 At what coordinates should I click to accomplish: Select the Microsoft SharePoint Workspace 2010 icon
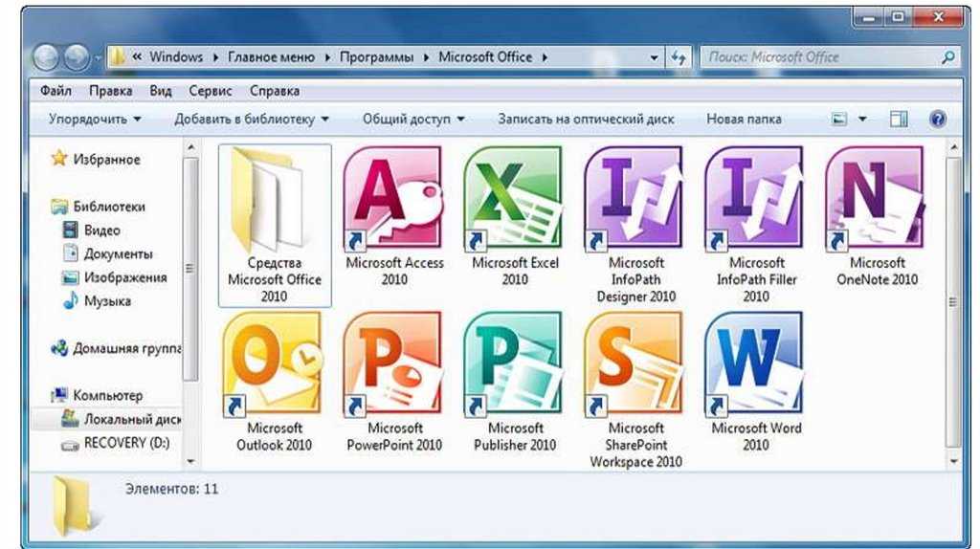coord(635,364)
